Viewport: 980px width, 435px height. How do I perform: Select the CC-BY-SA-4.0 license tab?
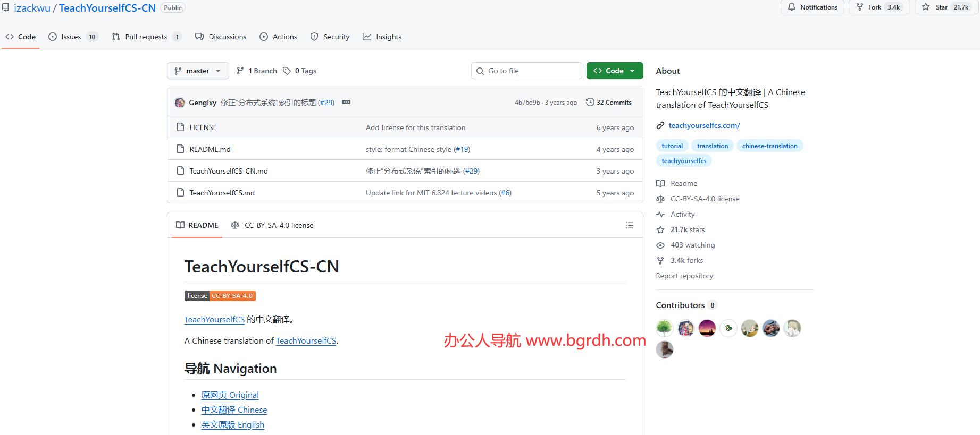click(x=272, y=225)
